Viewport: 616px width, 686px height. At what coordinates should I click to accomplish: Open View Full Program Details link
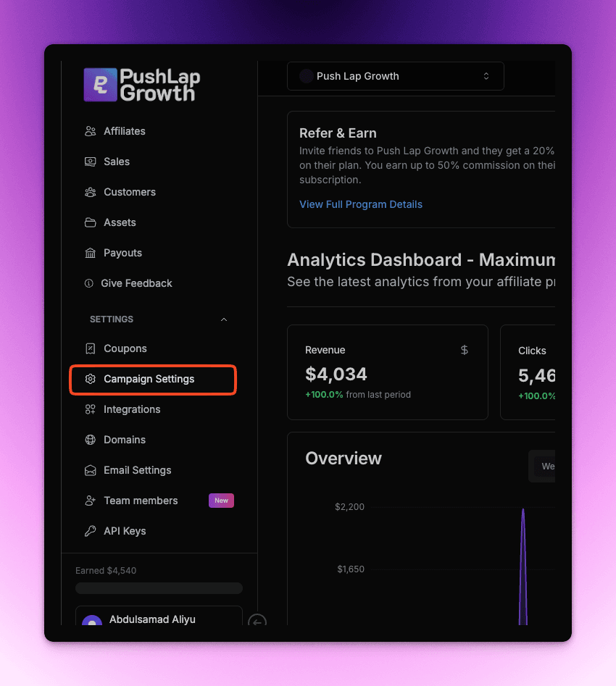pos(361,204)
